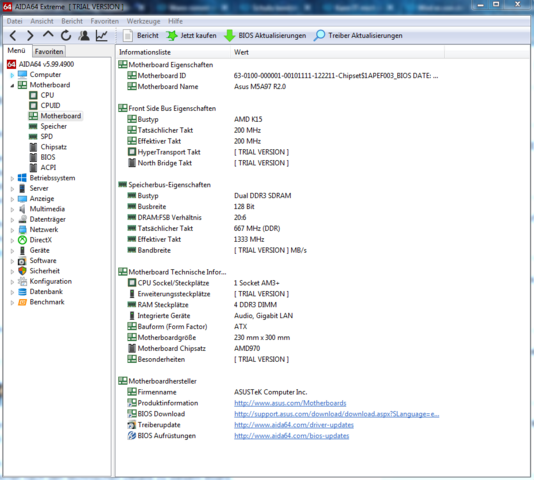Click the Betriebssystem Windows logo icon
Viewport: 534px width, 480px height.
22,178
